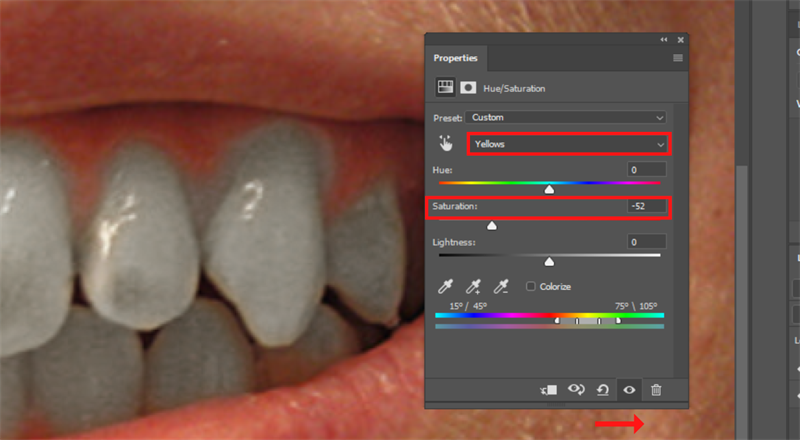Screen dimensions: 800x440
Task: Pick the Eyedropper tool
Action: pos(445,286)
